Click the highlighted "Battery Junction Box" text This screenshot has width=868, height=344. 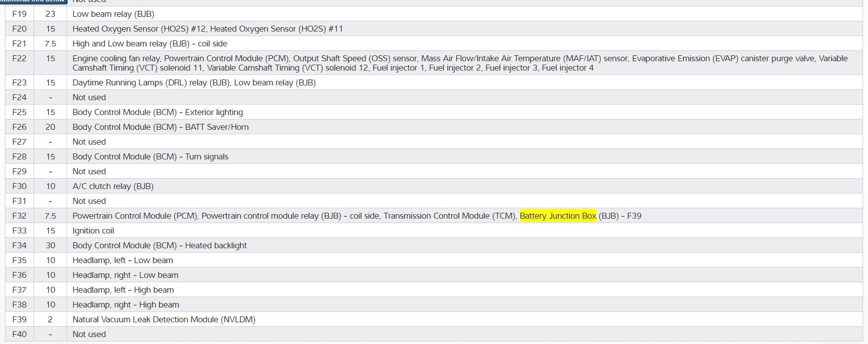[x=557, y=216]
